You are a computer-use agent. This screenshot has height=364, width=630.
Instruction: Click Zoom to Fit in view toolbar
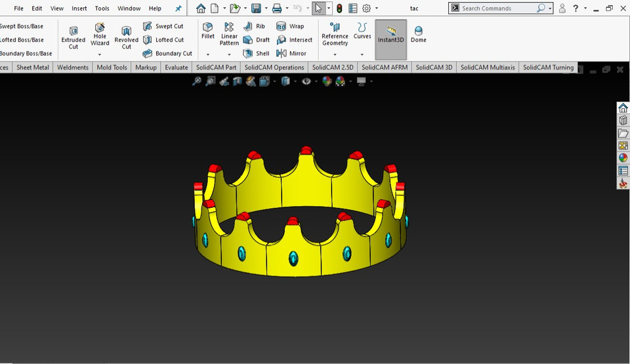pyautogui.click(x=196, y=81)
